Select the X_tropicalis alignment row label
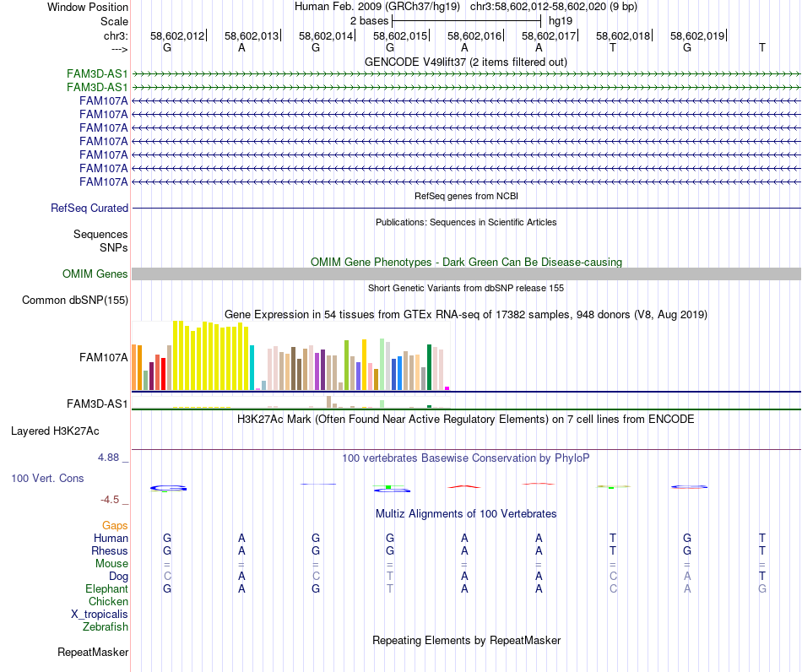Screen dimensions: 802x672 (x=100, y=615)
